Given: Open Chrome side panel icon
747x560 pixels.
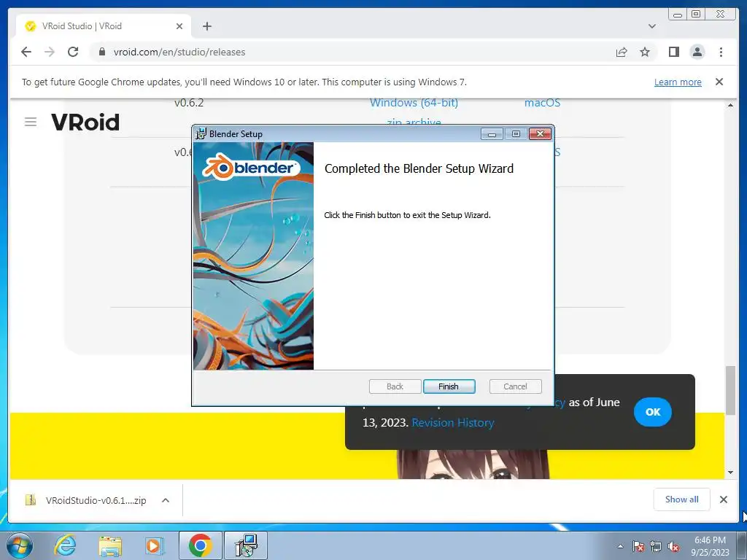Looking at the screenshot, I should [673, 52].
